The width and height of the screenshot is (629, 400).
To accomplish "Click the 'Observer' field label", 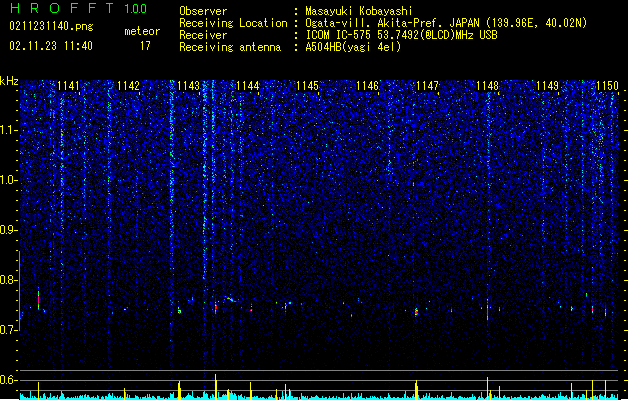I will point(203,11).
